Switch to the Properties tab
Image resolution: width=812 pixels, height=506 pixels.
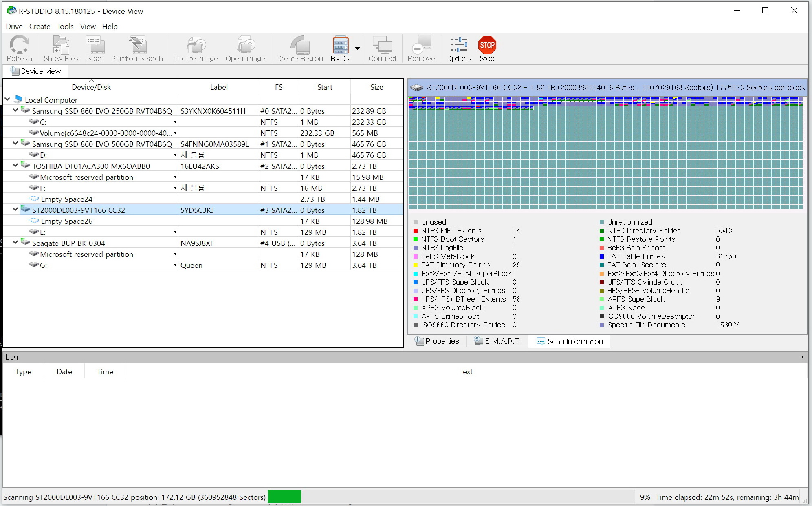point(437,341)
